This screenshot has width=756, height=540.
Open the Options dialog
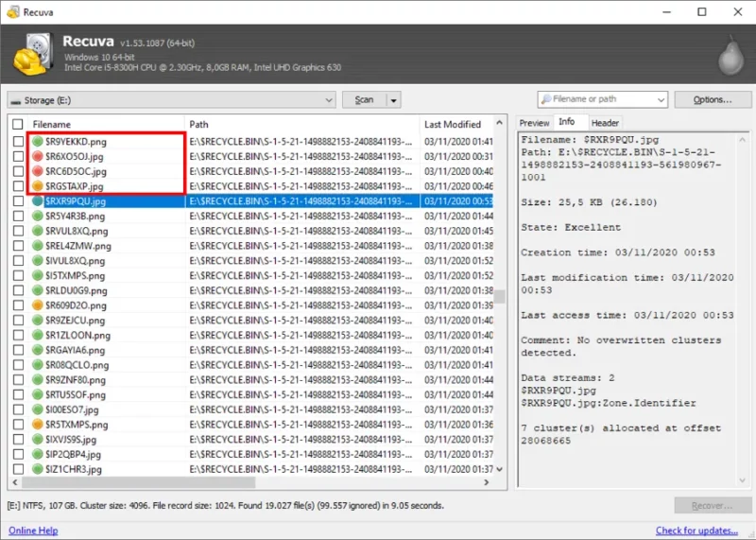pos(713,100)
